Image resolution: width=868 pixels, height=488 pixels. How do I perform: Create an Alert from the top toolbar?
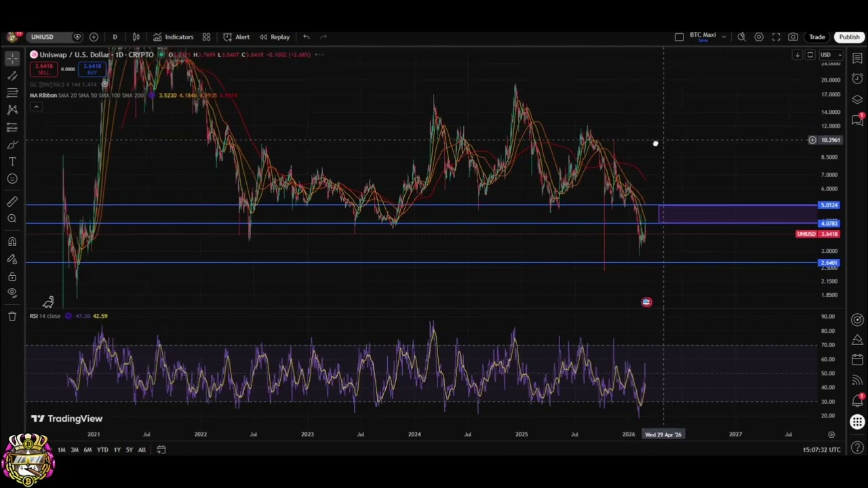tap(236, 37)
